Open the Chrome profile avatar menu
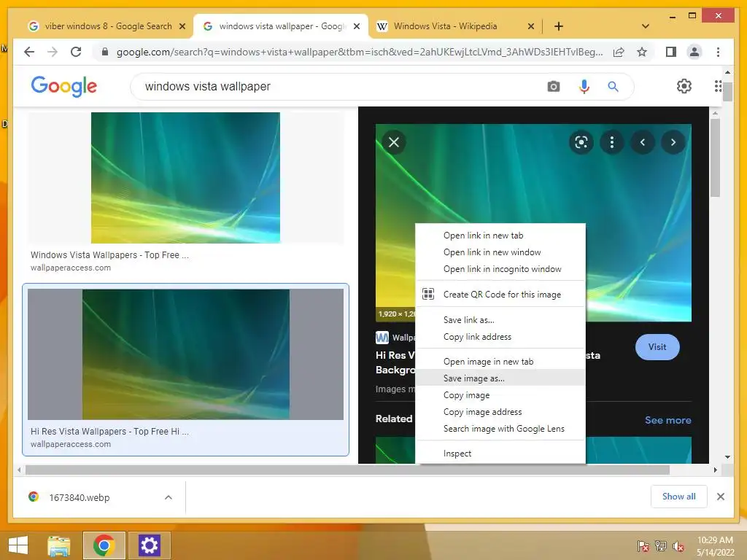 694,52
